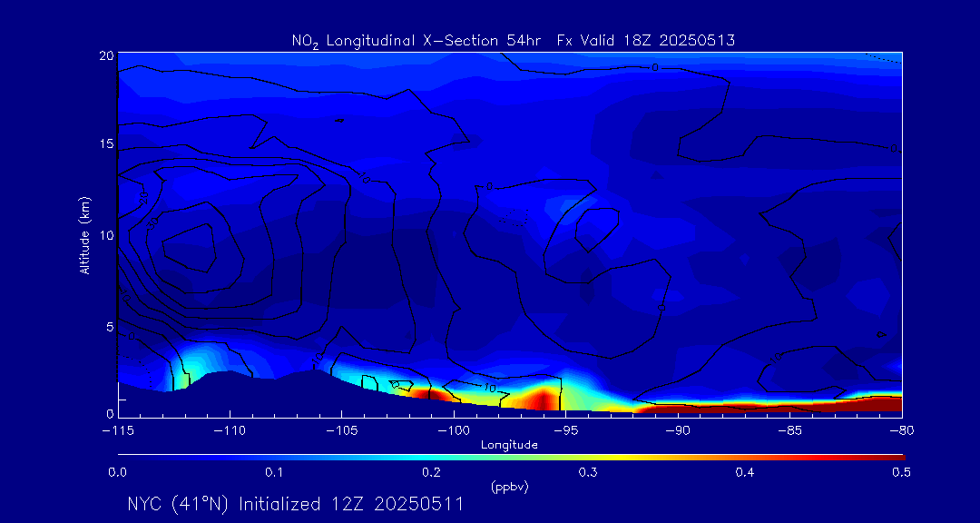The width and height of the screenshot is (980, 523).
Task: Click the -80 longitude tick label
Action: pos(901,431)
